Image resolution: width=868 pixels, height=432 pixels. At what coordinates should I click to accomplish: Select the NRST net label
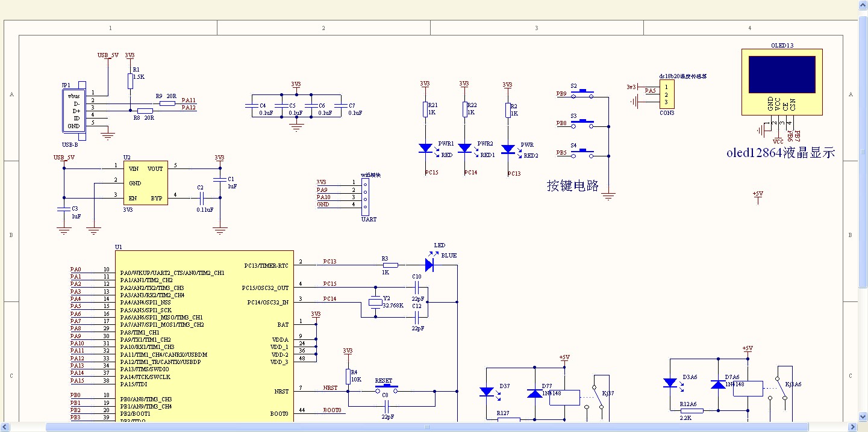coord(330,388)
